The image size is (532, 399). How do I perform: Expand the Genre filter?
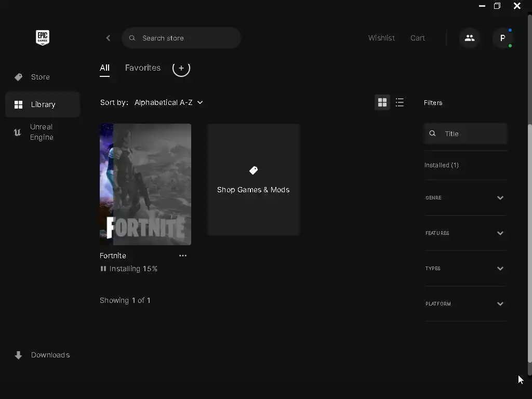pyautogui.click(x=465, y=198)
